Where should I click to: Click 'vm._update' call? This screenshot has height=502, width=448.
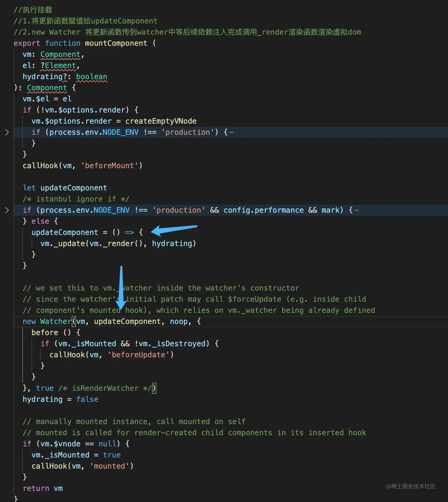click(x=63, y=244)
